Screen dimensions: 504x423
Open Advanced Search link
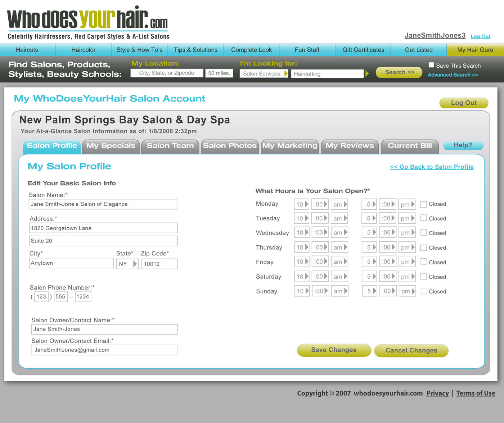(x=453, y=75)
